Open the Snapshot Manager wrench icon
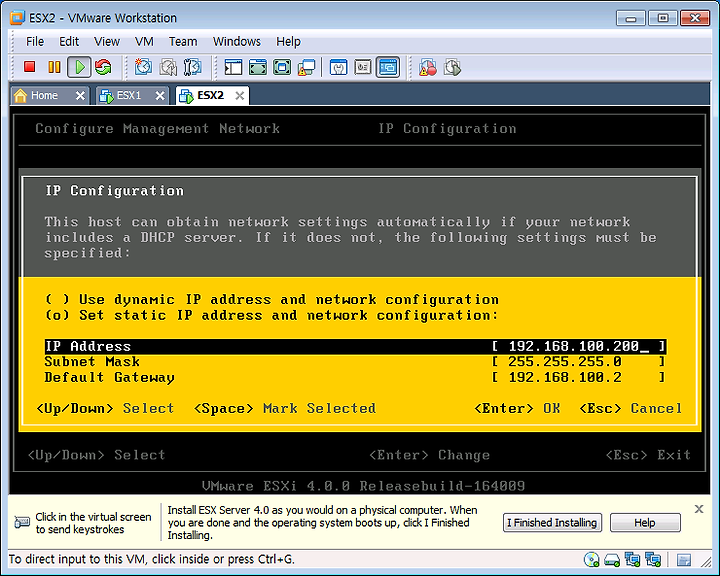Screen dimensions: 720x576 pyautogui.click(x=192, y=67)
